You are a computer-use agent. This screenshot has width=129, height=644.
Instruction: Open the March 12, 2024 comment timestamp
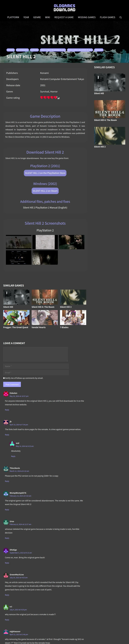pyautogui.click(x=19, y=471)
